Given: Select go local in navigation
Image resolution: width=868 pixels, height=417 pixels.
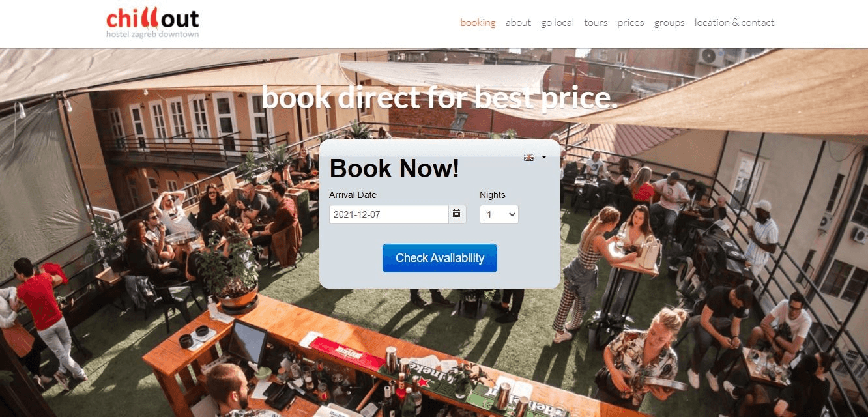Looking at the screenshot, I should tap(557, 23).
